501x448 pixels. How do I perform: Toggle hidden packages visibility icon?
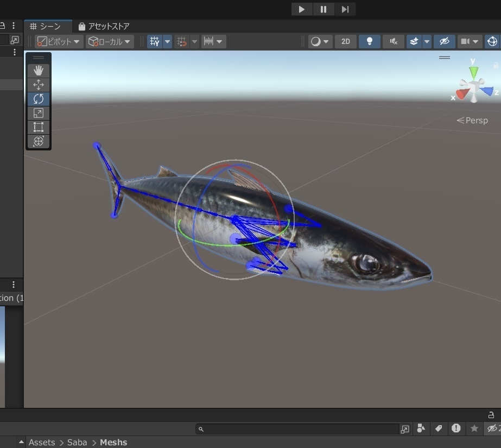tap(493, 428)
